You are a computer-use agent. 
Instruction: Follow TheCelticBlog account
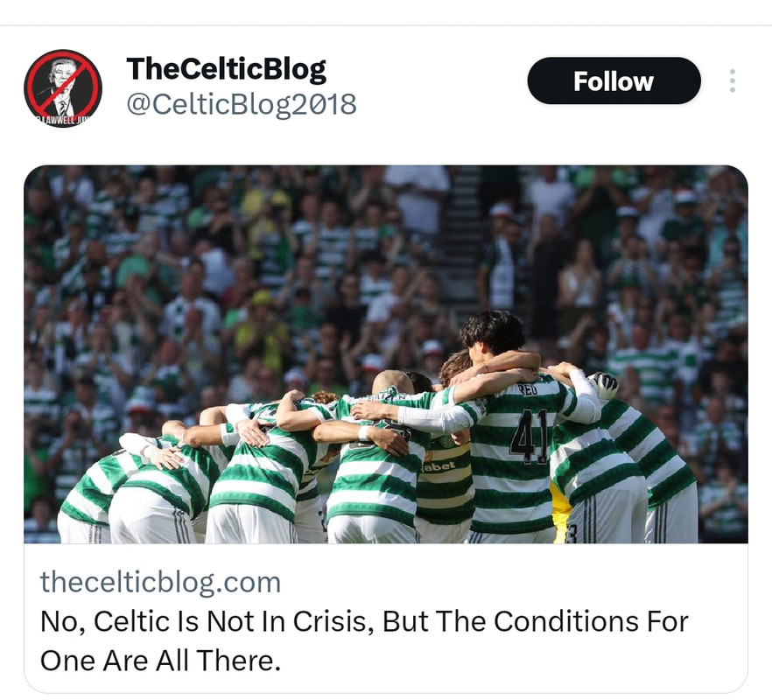(614, 80)
